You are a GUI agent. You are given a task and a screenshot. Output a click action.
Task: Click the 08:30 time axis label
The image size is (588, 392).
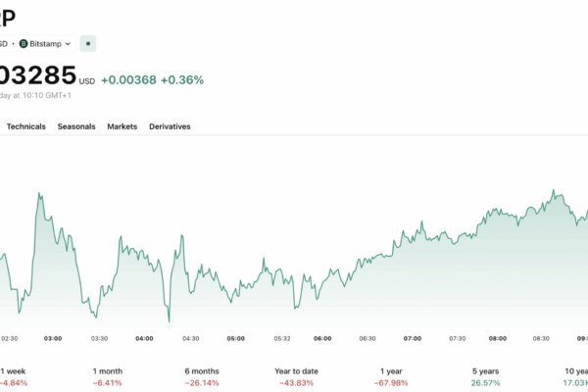click(541, 338)
